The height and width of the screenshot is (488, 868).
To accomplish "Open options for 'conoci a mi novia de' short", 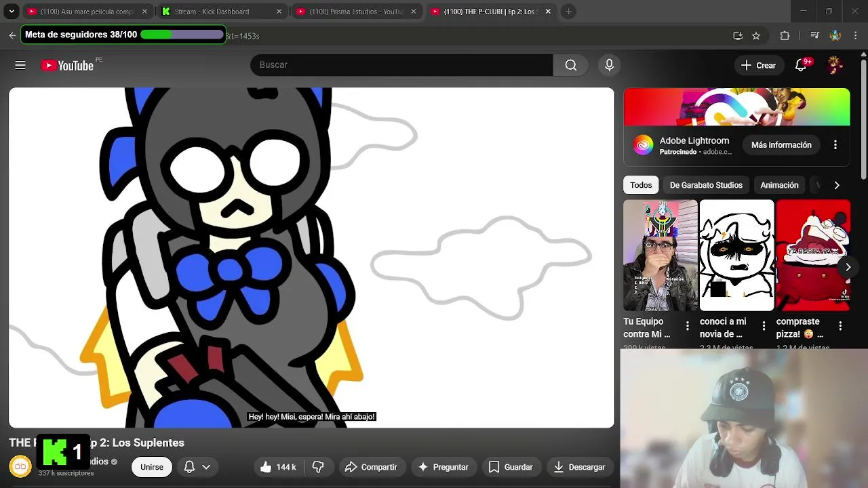I will 764,326.
